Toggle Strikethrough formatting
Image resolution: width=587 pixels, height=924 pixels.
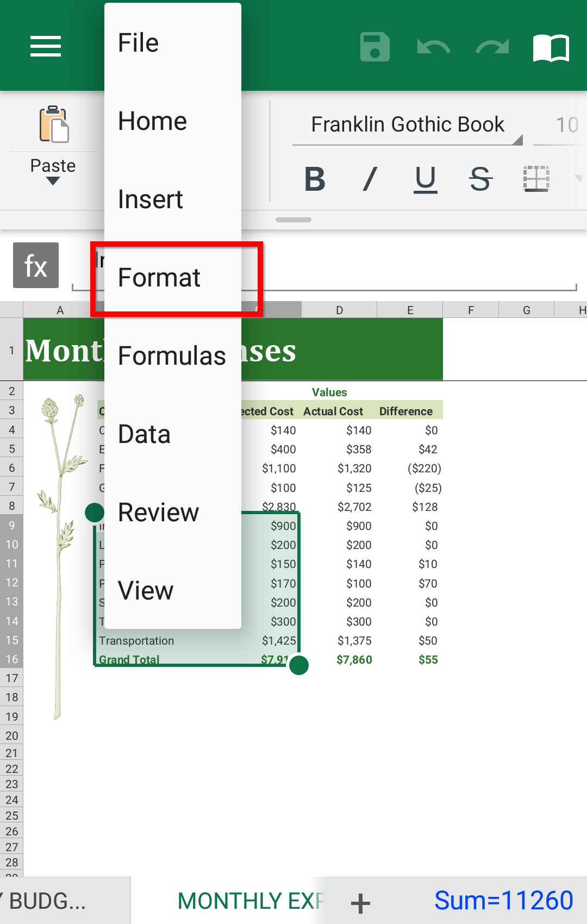tap(480, 179)
